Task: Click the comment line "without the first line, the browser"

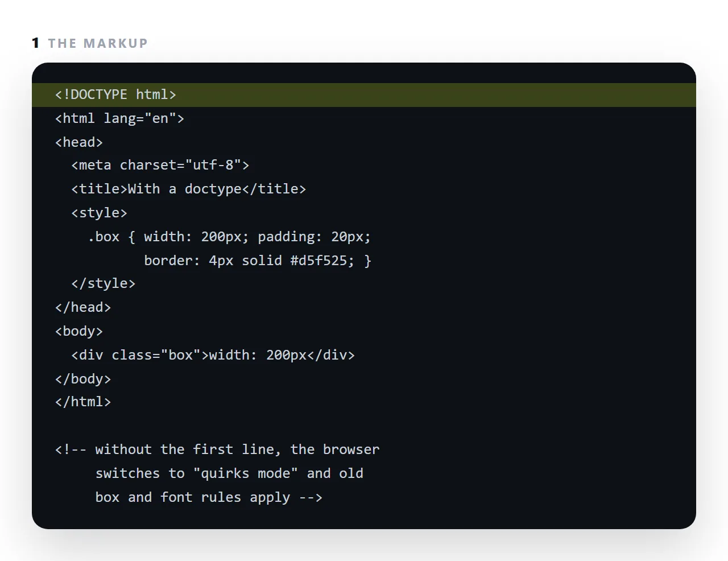Action: (x=217, y=450)
